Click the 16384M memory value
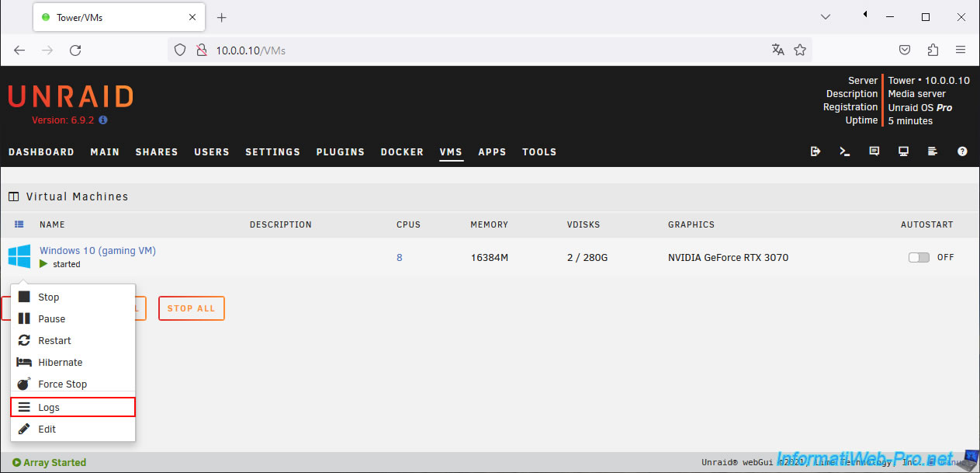Screen dimensions: 980x473 pyautogui.click(x=489, y=257)
